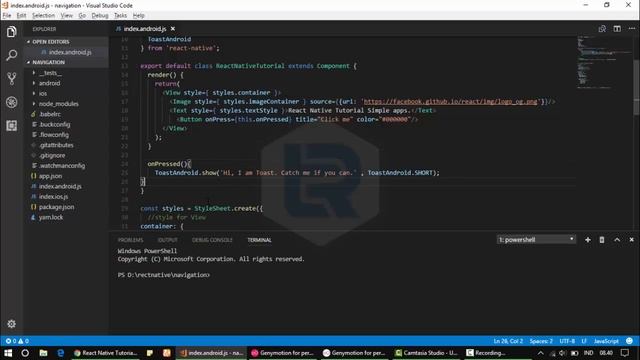Viewport: 640px width, 360px height.
Task: Open the .babelrc file
Action: tap(50, 114)
